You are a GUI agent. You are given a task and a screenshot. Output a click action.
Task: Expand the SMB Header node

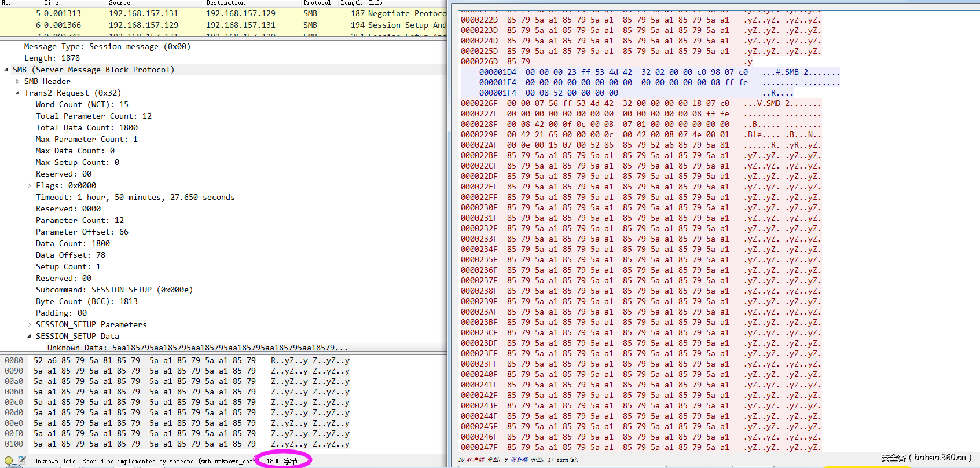pyautogui.click(x=18, y=81)
